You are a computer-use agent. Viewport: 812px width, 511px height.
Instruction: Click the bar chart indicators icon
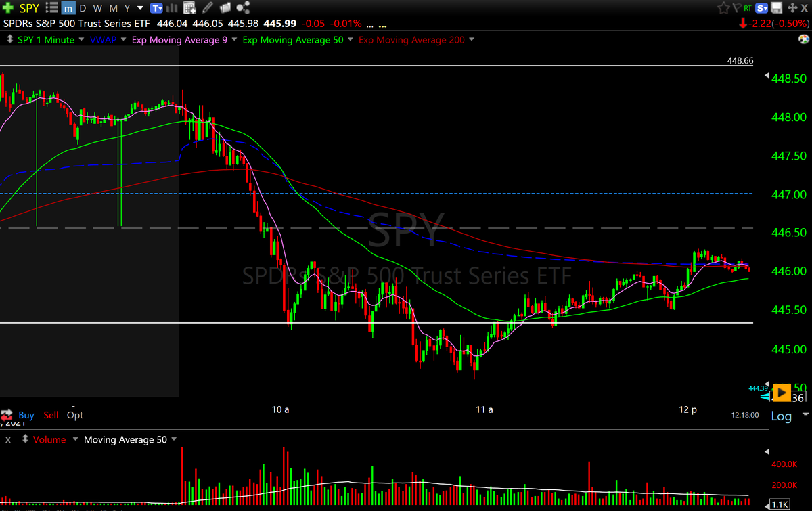point(173,8)
